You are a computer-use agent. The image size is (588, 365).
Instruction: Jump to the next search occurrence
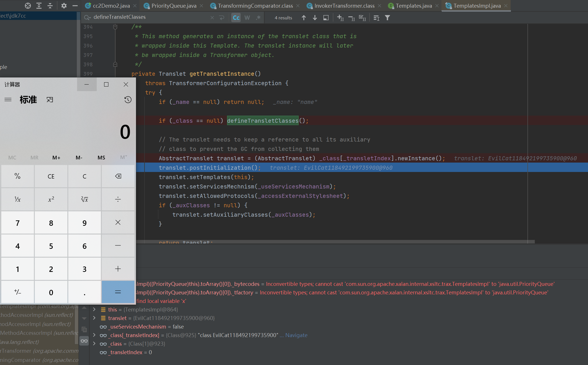[x=315, y=18]
